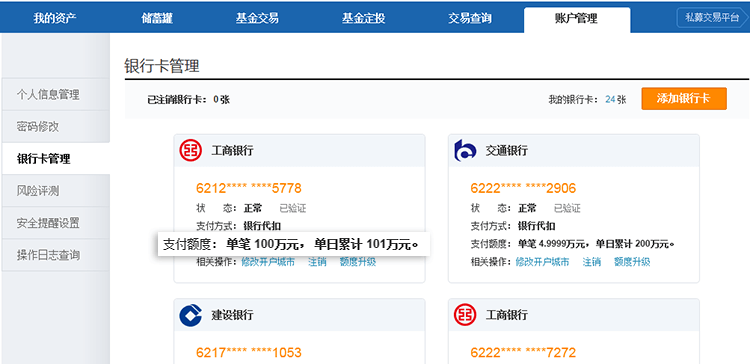Click 已验证 status on card 5778
750x364 pixels.
coord(293,209)
